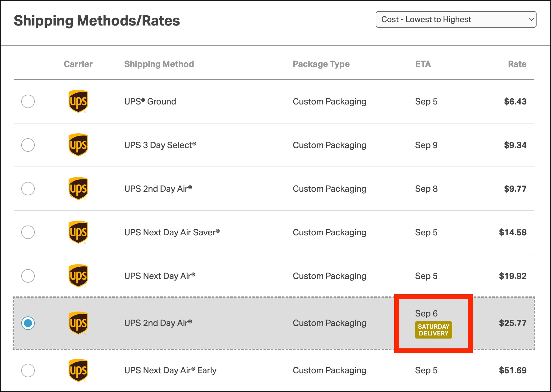Click the Shipping Method column header

point(159,64)
